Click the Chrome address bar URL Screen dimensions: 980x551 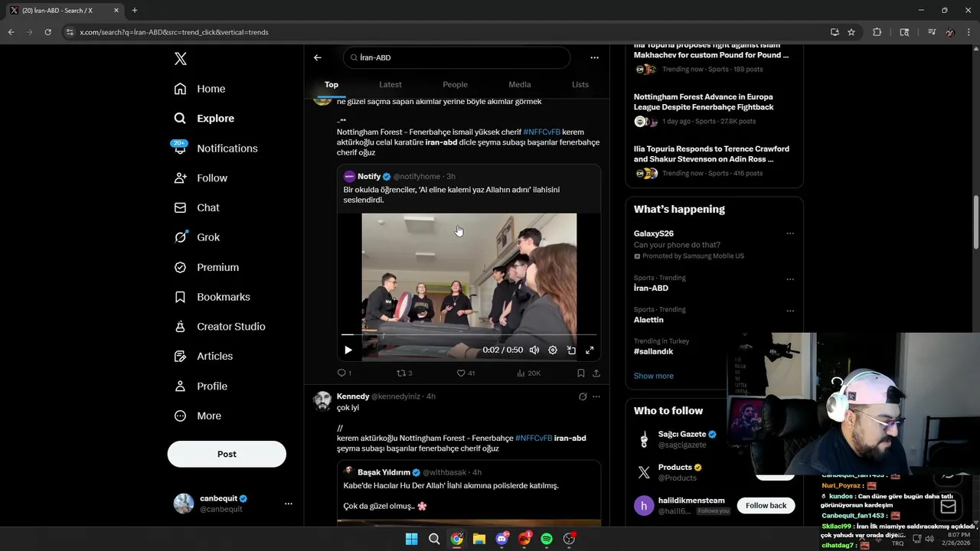click(x=174, y=32)
